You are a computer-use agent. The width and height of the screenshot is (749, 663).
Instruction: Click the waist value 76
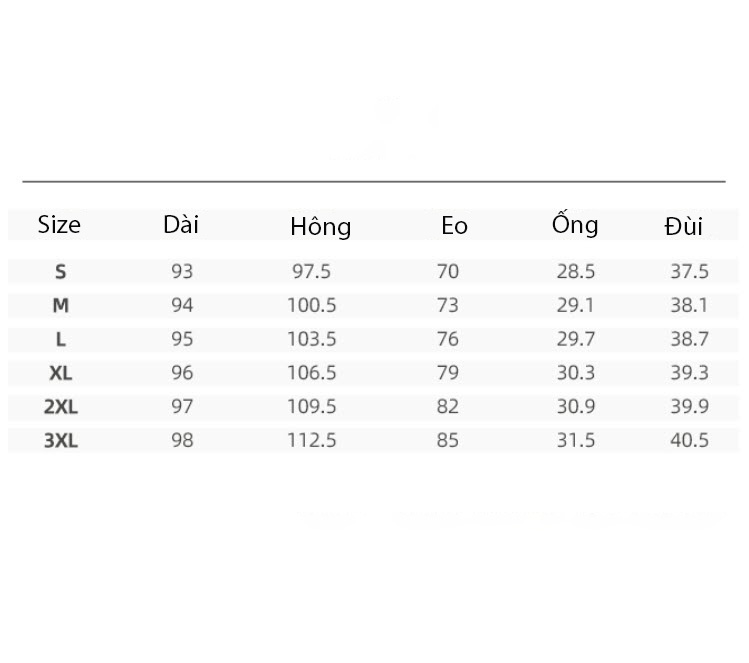click(x=448, y=339)
